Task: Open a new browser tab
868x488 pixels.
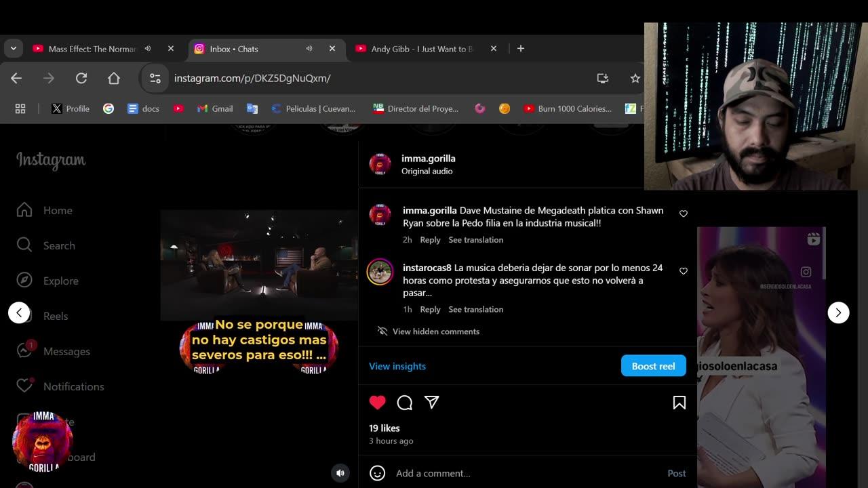Action: pos(521,49)
